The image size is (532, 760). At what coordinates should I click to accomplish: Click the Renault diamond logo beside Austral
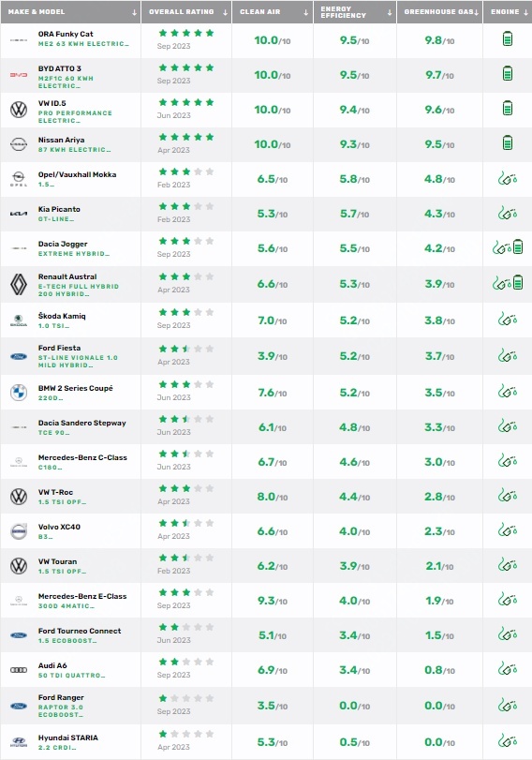point(19,284)
